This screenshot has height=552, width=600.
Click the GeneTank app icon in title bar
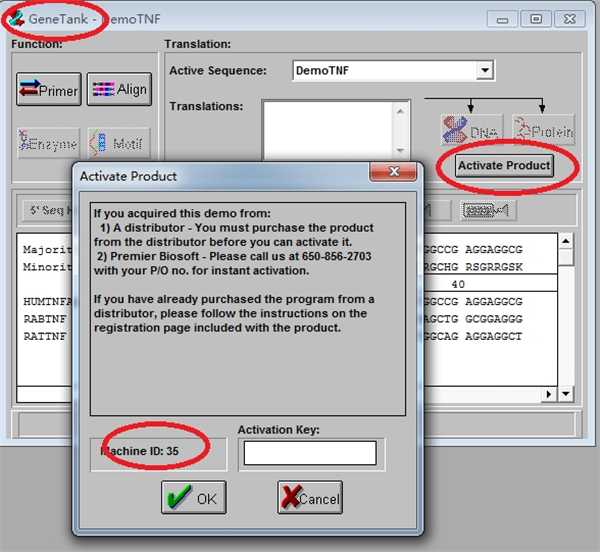tap(17, 19)
